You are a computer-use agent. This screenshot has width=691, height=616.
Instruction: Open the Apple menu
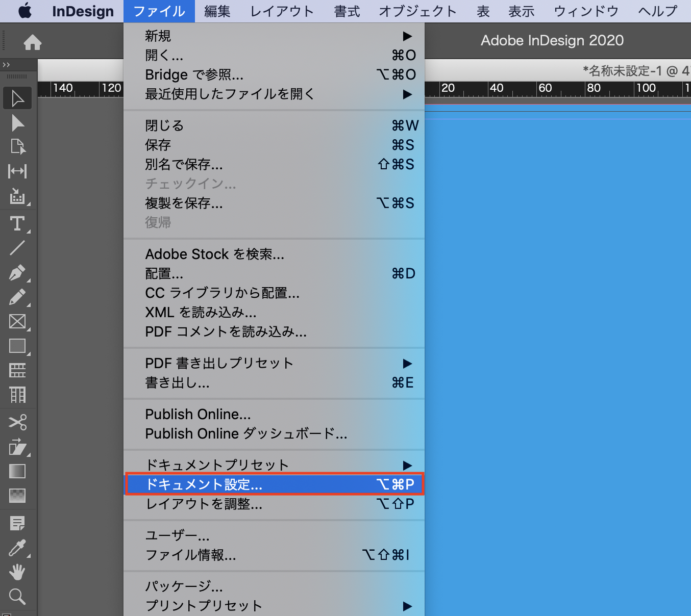tap(24, 11)
